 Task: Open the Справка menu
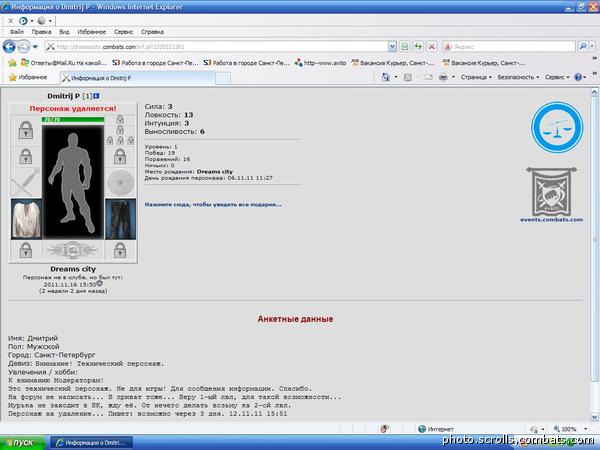click(x=152, y=32)
